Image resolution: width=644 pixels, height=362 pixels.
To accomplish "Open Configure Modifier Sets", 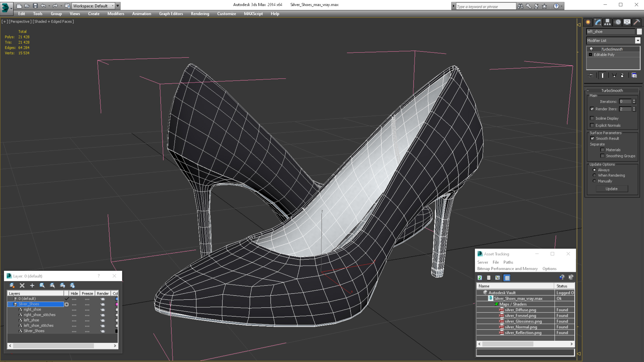I will (x=634, y=75).
